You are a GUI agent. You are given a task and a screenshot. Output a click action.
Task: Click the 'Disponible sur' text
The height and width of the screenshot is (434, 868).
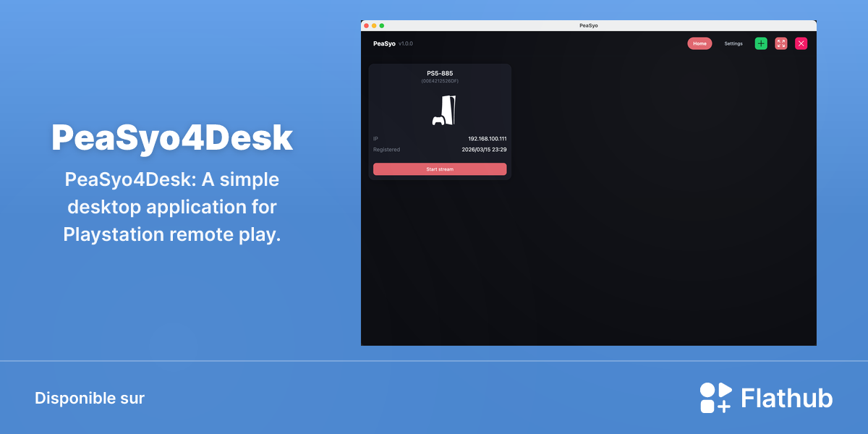tap(90, 399)
